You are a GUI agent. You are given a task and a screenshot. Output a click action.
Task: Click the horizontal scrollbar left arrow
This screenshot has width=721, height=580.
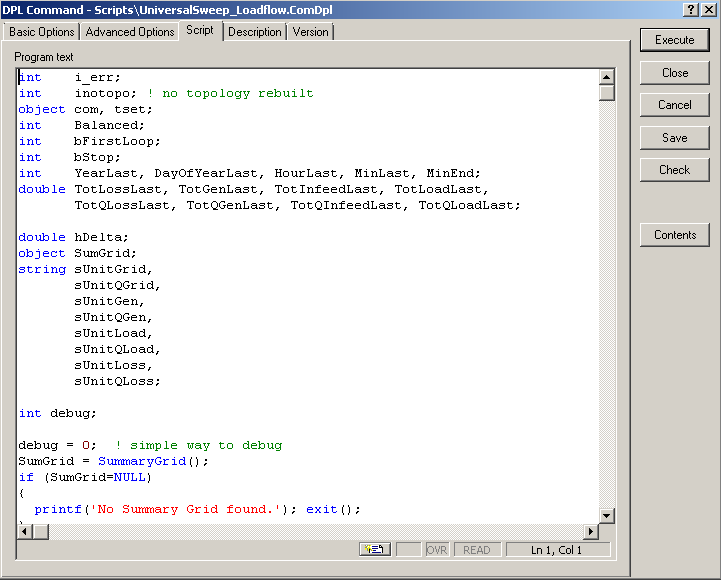click(x=25, y=532)
